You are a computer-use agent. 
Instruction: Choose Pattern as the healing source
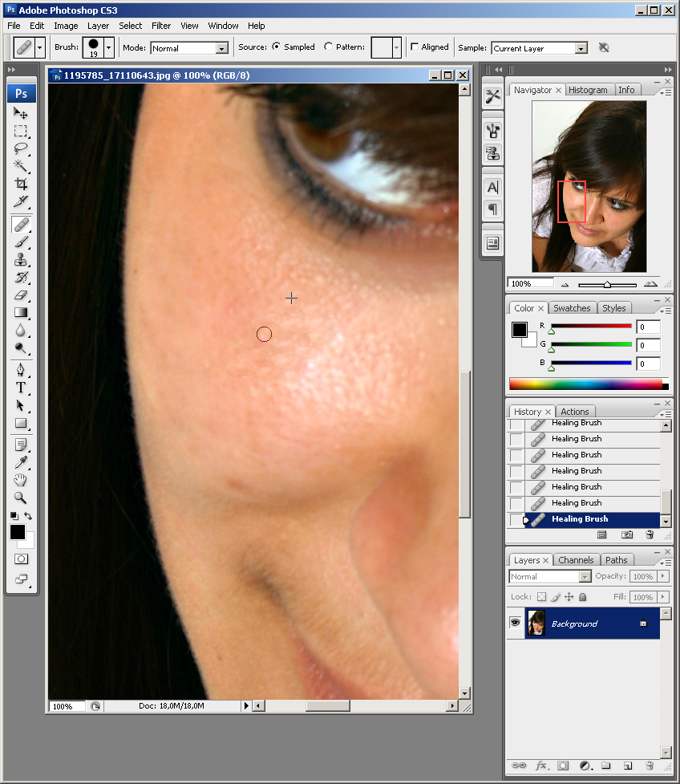tap(329, 47)
